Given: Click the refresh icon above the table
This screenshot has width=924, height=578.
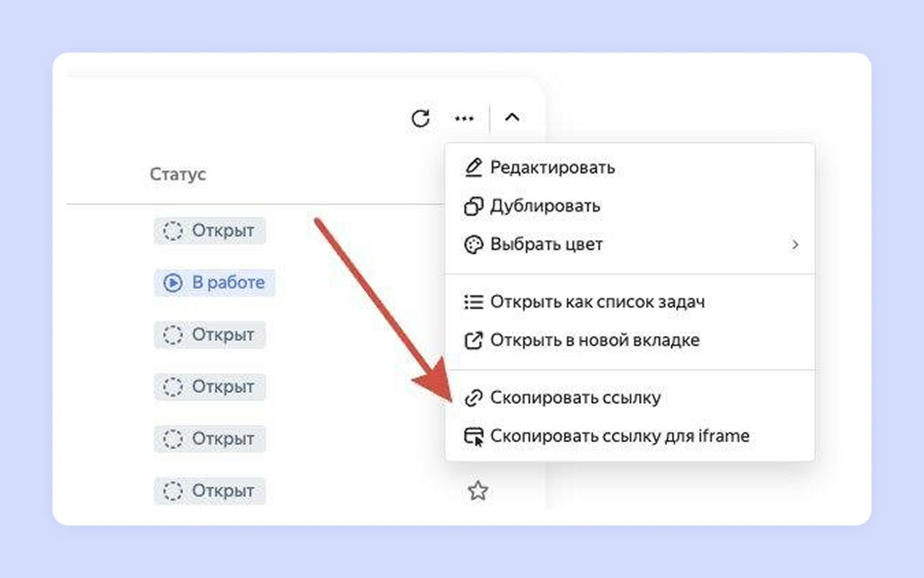Looking at the screenshot, I should 420,118.
